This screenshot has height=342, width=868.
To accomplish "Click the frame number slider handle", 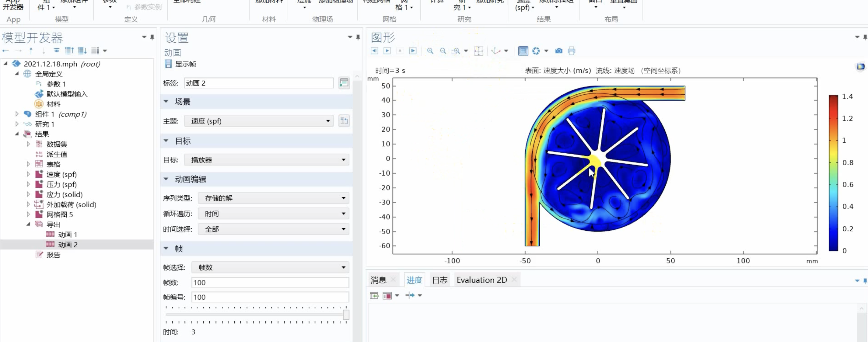I will [346, 315].
